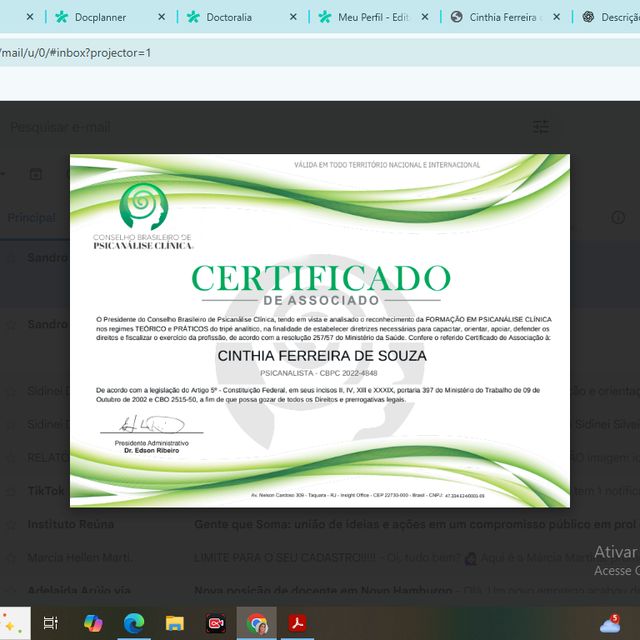Switch to the Cinthia Ferreira browser tab
Screen dimensions: 640x640
[502, 17]
